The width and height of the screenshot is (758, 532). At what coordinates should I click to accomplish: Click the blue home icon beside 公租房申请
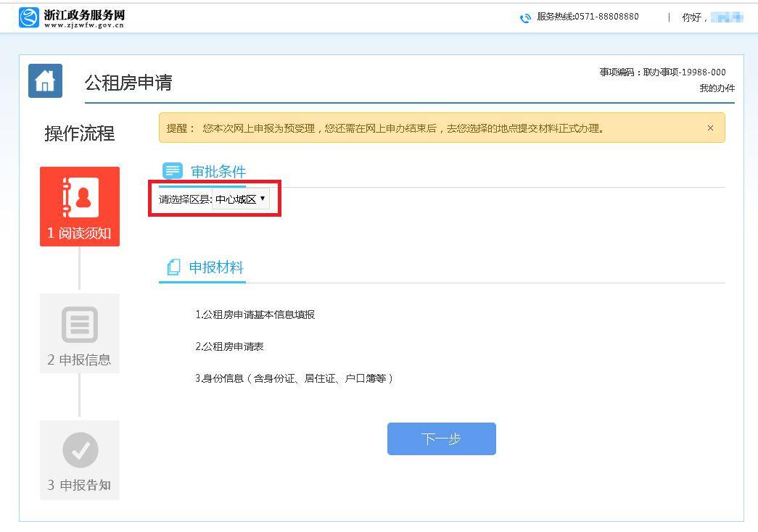[x=45, y=80]
